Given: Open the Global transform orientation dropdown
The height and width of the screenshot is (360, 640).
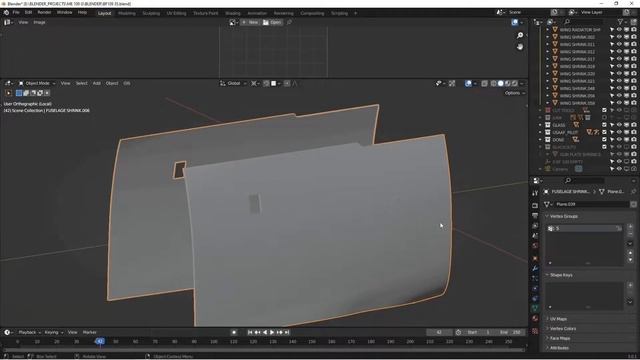Looking at the screenshot, I should pyautogui.click(x=233, y=83).
